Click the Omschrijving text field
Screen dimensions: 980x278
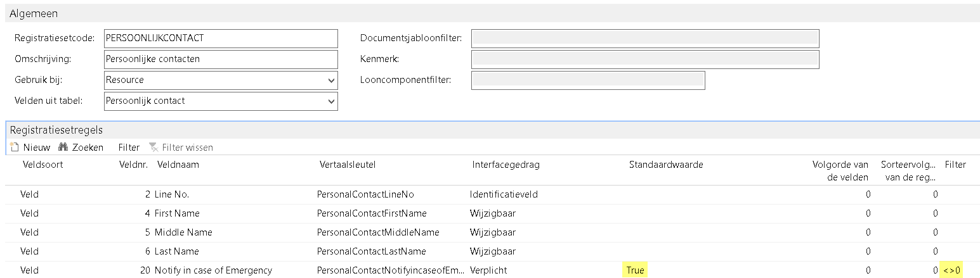coord(220,59)
